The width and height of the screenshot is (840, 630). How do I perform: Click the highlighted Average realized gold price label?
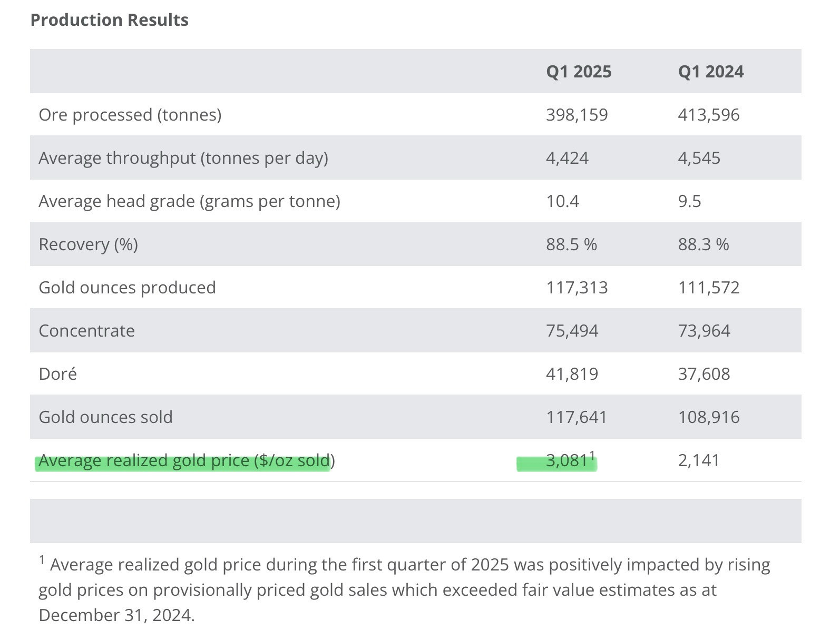(187, 461)
